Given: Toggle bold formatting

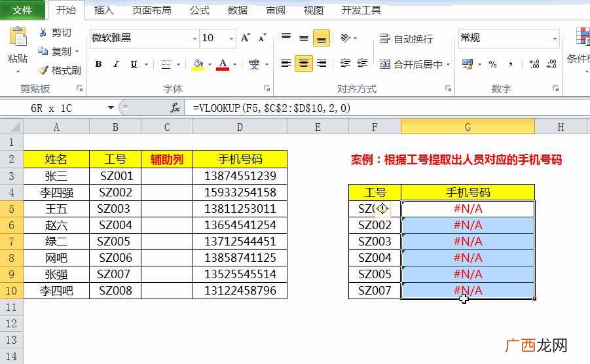Looking at the screenshot, I should coord(98,64).
